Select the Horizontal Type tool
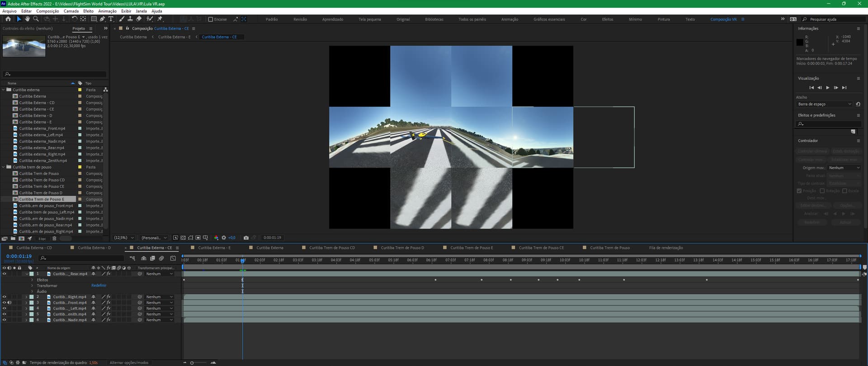The width and height of the screenshot is (868, 366). [111, 19]
